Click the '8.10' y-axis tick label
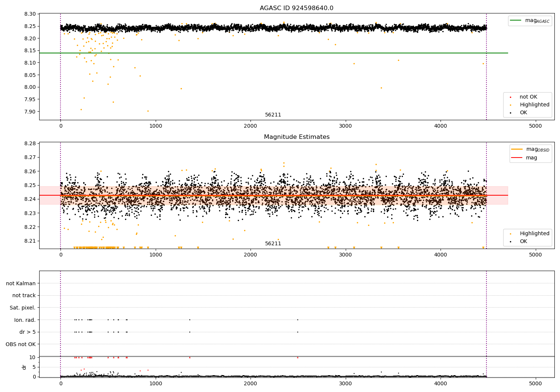The width and height of the screenshot is (560, 392). pyautogui.click(x=30, y=63)
